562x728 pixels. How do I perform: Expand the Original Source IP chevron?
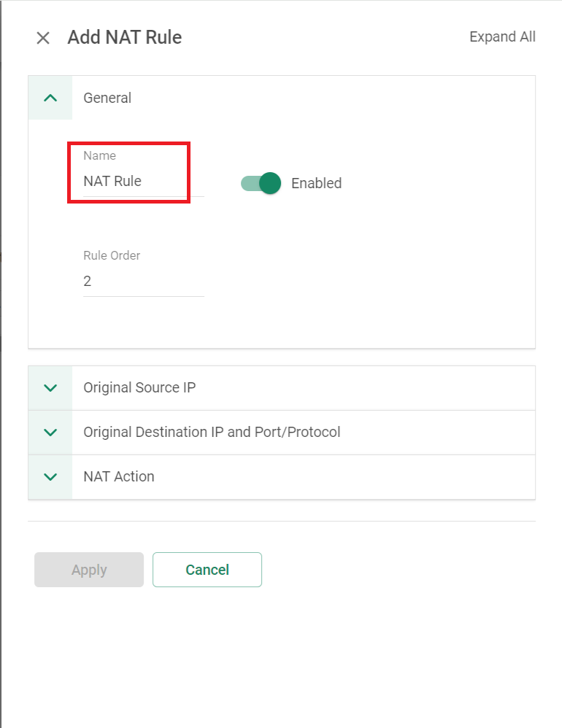coord(50,387)
